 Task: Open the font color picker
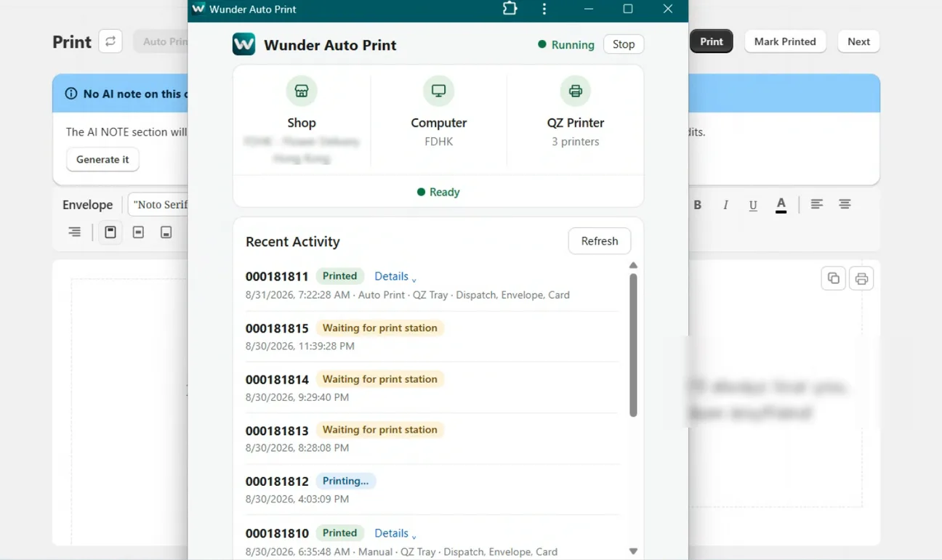(x=781, y=206)
